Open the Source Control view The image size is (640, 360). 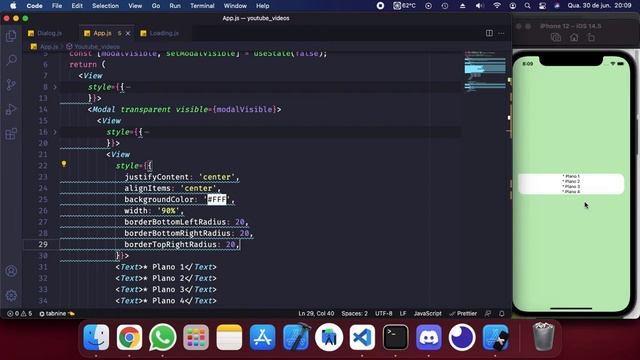(11, 85)
